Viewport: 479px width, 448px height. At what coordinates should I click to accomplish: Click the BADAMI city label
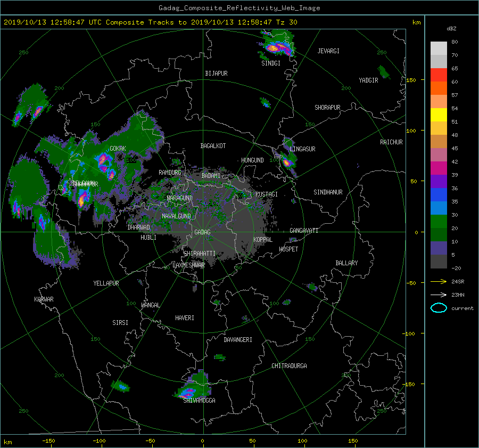click(x=211, y=176)
